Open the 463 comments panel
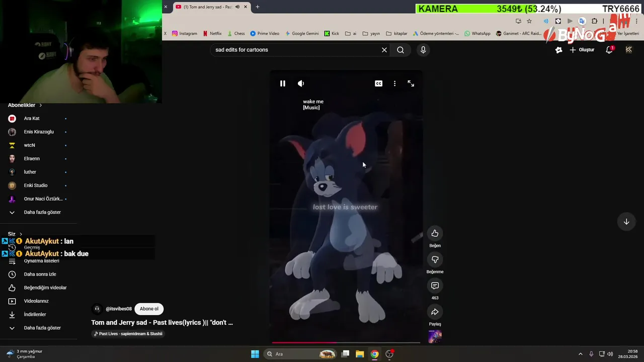 [435, 286]
